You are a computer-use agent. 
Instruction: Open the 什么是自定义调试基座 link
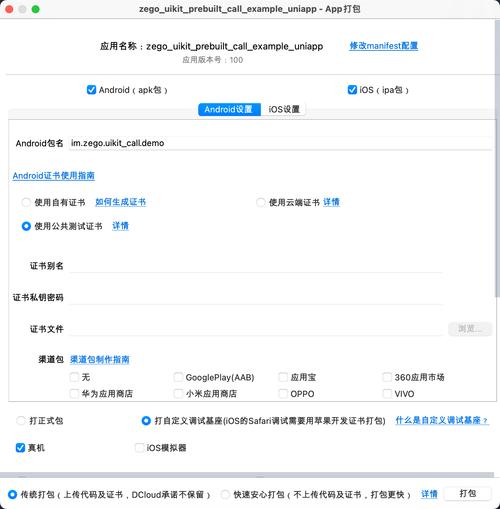[442, 420]
